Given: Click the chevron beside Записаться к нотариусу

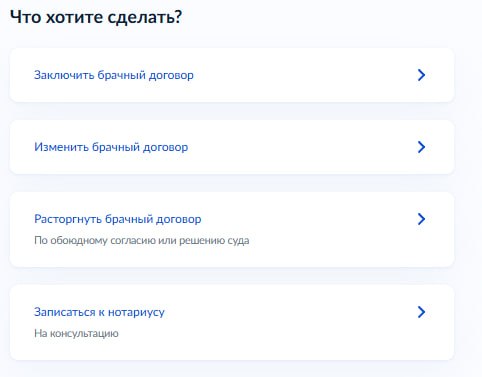Looking at the screenshot, I should 421,312.
